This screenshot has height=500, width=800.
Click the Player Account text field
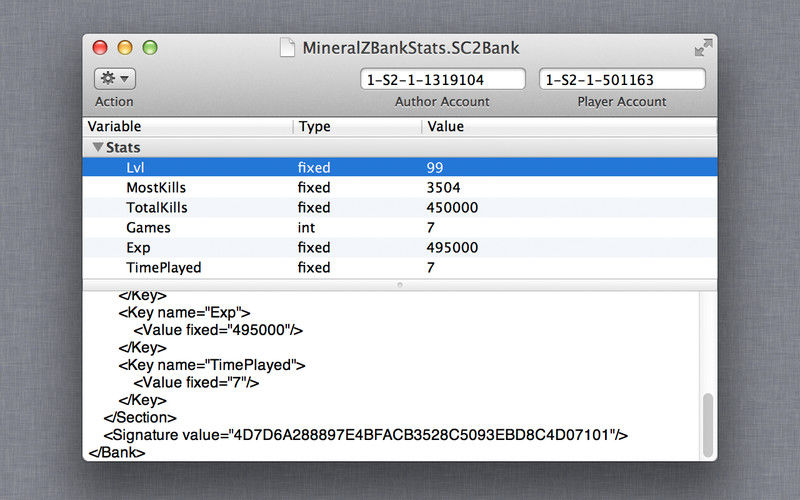click(621, 79)
